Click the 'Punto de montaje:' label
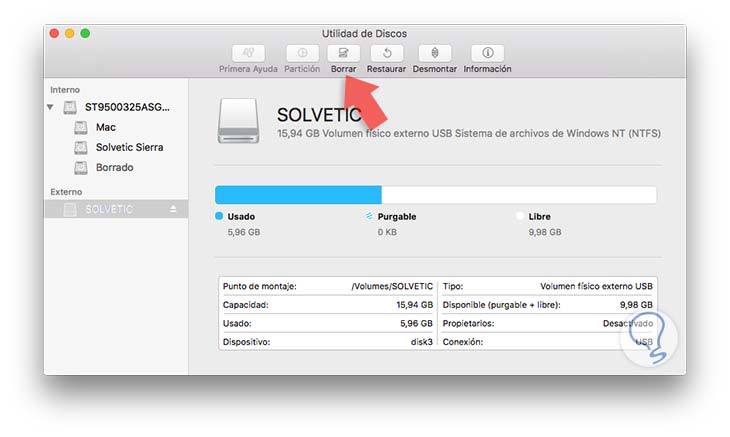This screenshot has height=437, width=730. click(x=260, y=286)
